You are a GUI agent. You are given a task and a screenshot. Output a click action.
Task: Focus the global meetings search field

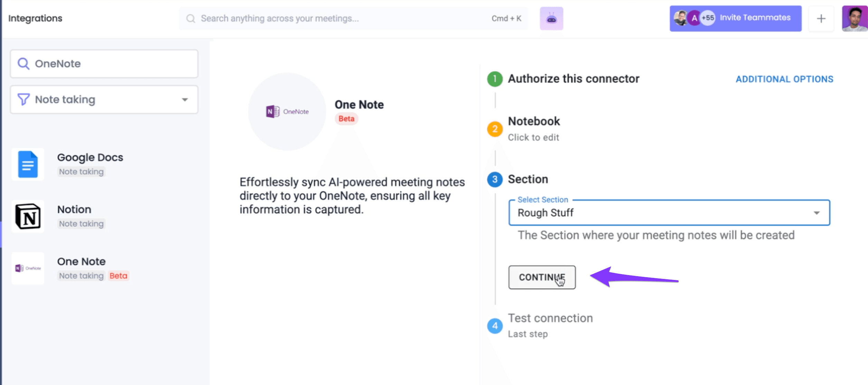[x=353, y=19]
